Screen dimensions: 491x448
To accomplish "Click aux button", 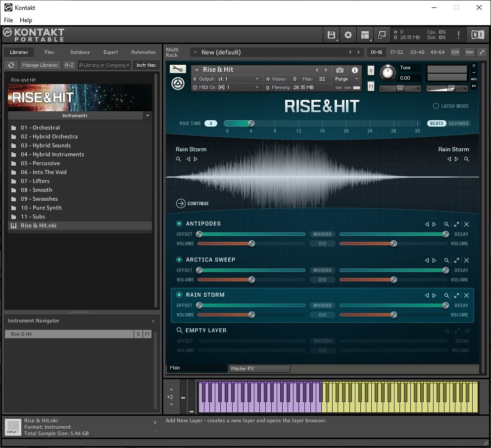I will pyautogui.click(x=470, y=52).
